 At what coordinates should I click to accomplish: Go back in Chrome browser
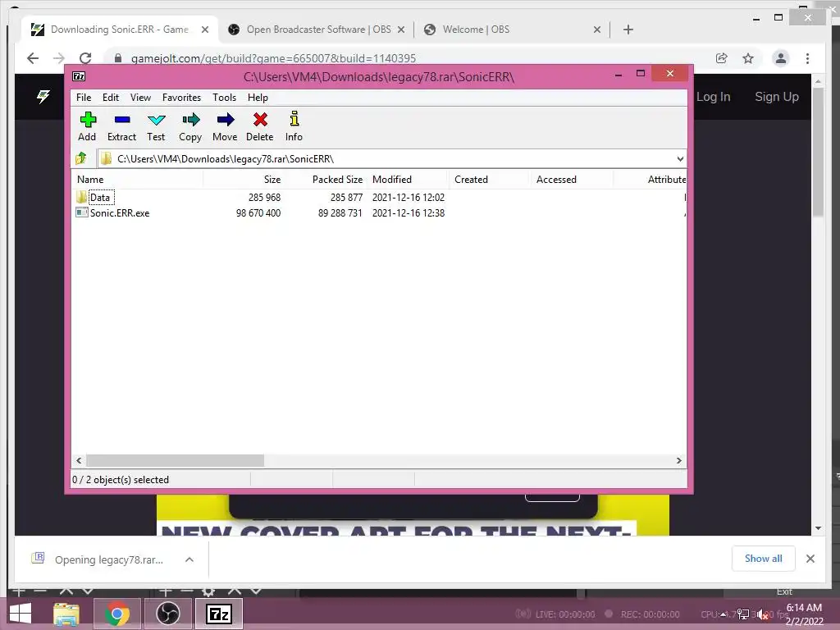(x=33, y=58)
